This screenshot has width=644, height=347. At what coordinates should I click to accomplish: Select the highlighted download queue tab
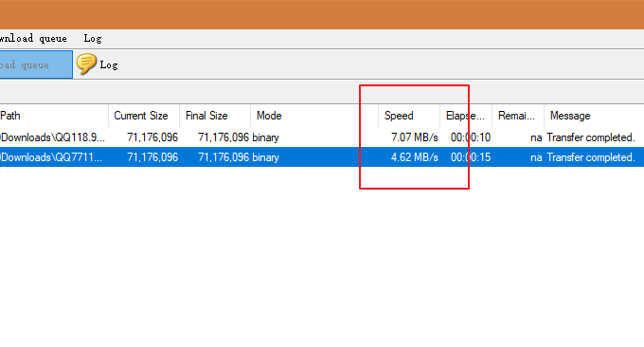(36, 64)
